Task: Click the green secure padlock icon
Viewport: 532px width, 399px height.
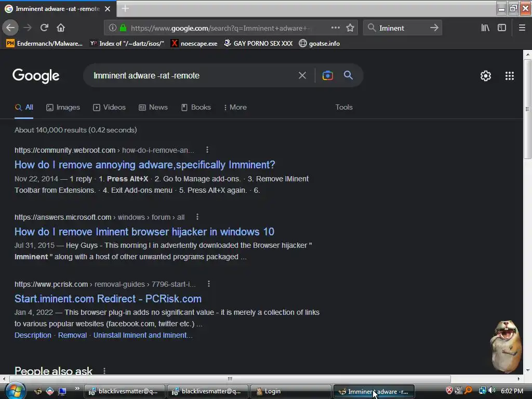Action: tap(123, 28)
